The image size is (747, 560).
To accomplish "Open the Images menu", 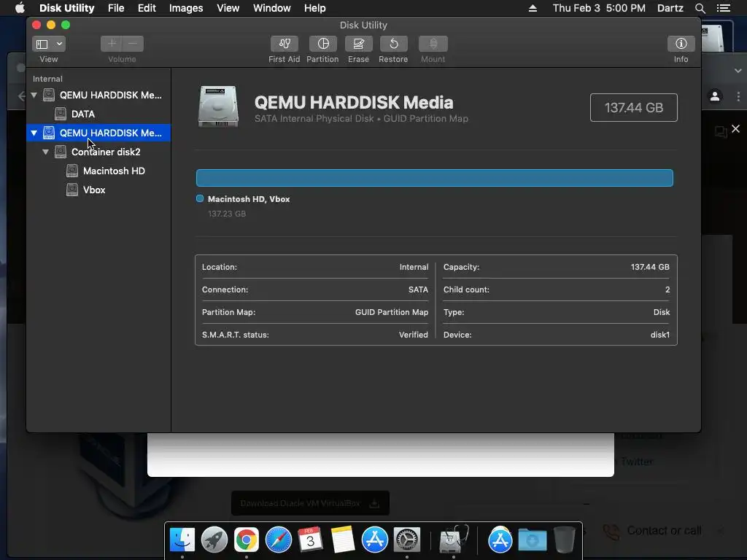I will point(186,8).
